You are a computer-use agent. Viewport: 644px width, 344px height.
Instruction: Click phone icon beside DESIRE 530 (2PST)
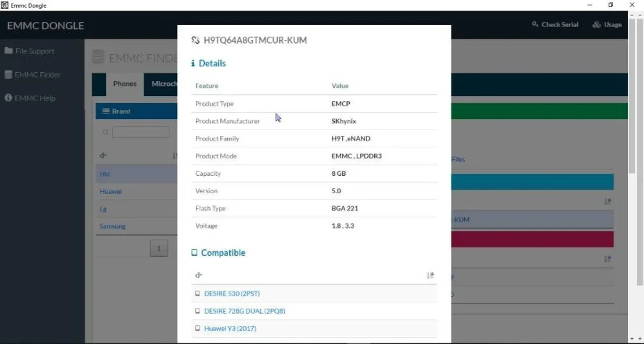tap(198, 294)
